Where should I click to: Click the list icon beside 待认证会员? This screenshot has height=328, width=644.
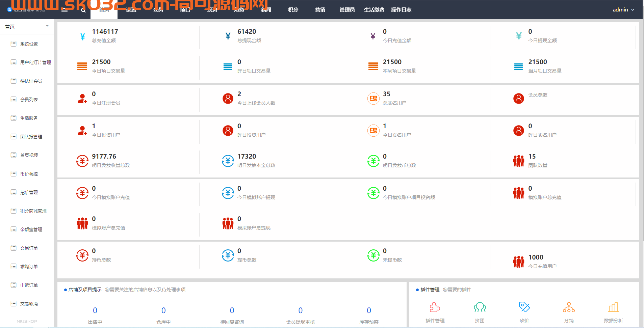[14, 81]
